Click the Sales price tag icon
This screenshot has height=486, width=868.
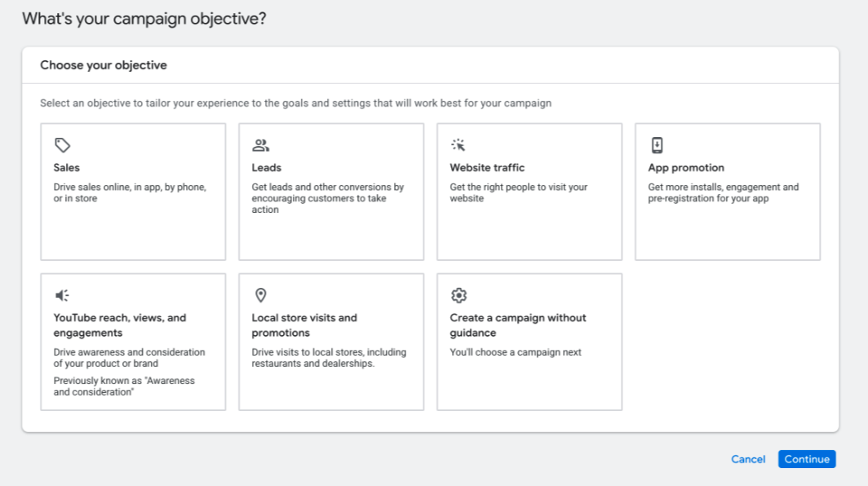tap(62, 145)
